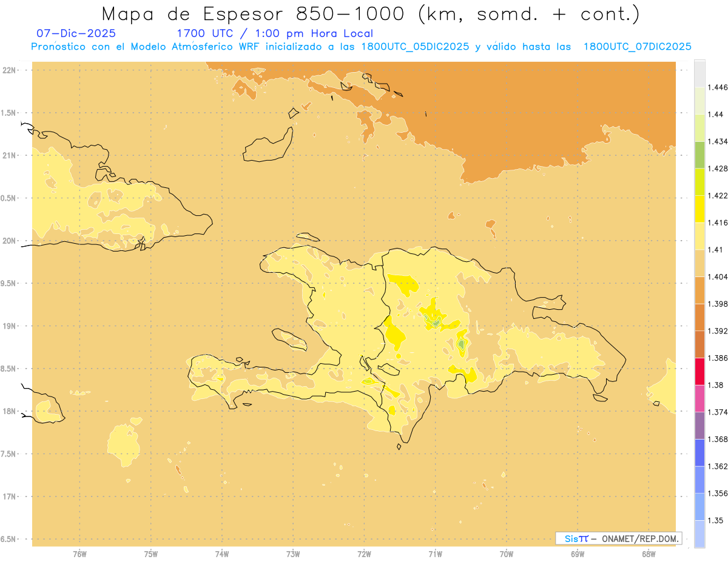Click the legend value '1.41'
This screenshot has height=562, width=728.
716,250
